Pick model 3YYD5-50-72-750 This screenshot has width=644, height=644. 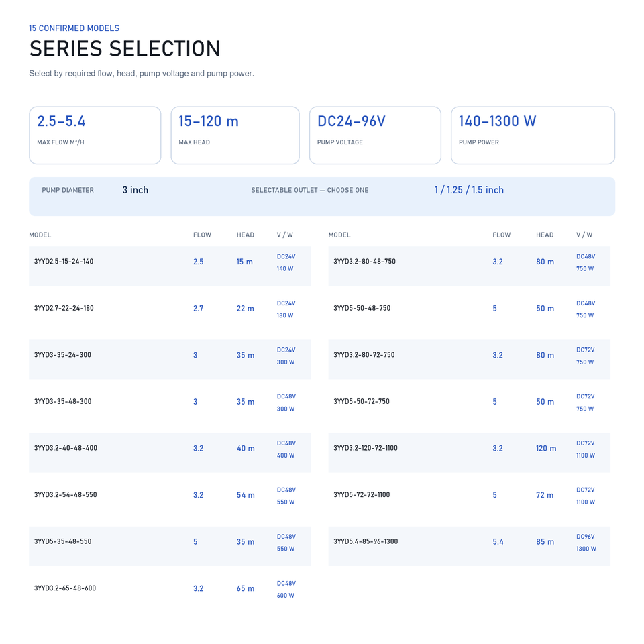(x=469, y=407)
